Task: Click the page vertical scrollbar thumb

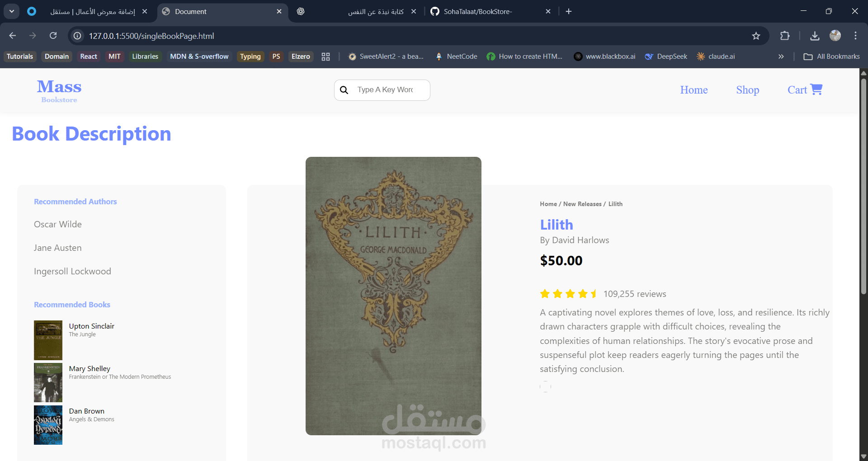Action: pyautogui.click(x=863, y=186)
